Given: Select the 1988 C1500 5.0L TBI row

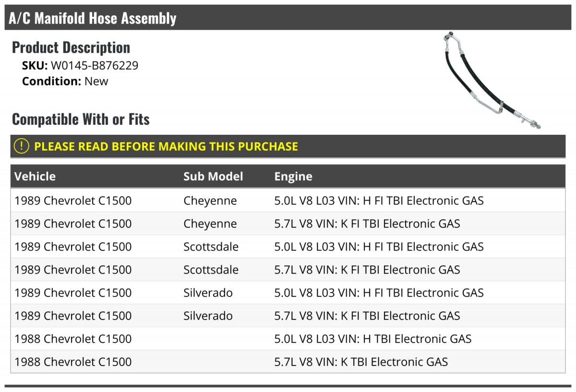Looking at the screenshot, I should coord(288,339).
